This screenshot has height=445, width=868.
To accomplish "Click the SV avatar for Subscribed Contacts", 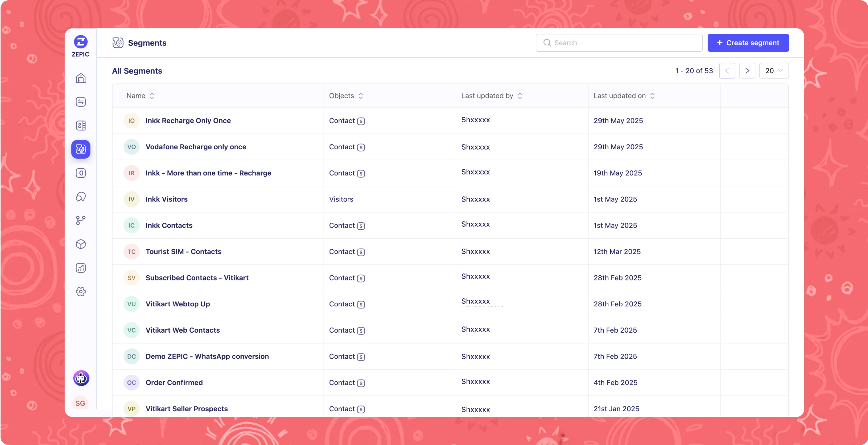I will pos(131,278).
